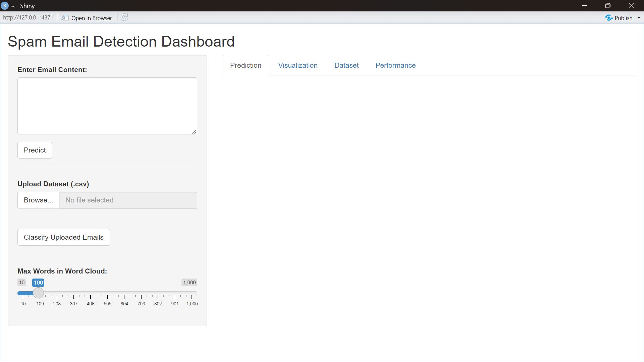Click Classify Uploaded Emails button
The height and width of the screenshot is (362, 644).
click(64, 237)
